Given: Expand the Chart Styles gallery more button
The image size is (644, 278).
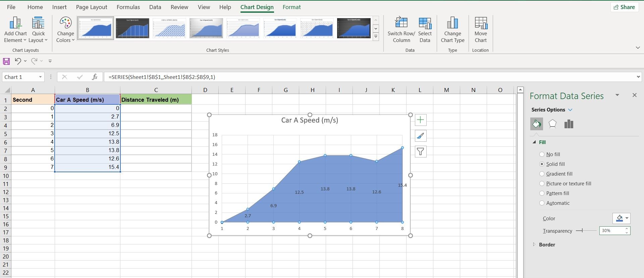Looking at the screenshot, I should (376, 37).
